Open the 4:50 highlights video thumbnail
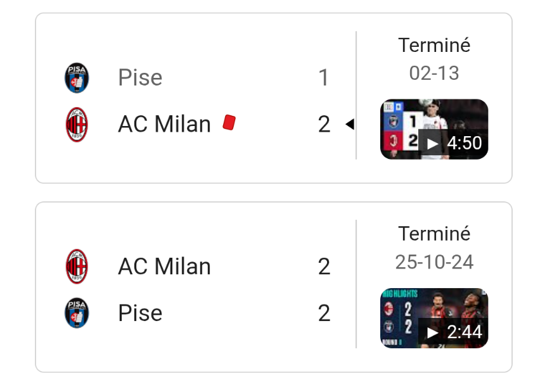This screenshot has height=392, width=533. coord(434,129)
